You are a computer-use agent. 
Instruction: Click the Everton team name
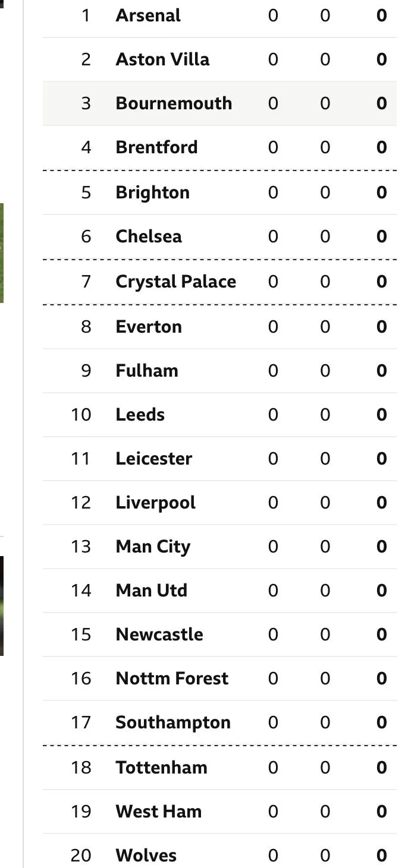tap(149, 327)
